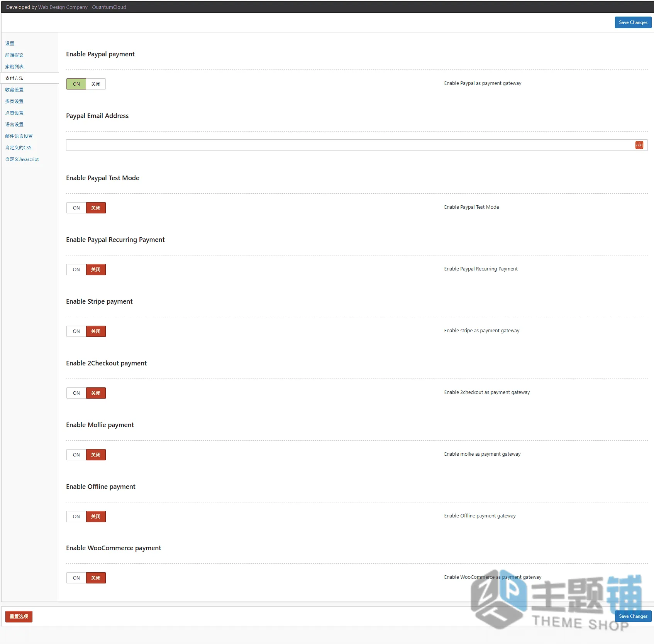Click the password manager icon in email field
654x644 pixels.
[x=639, y=145]
